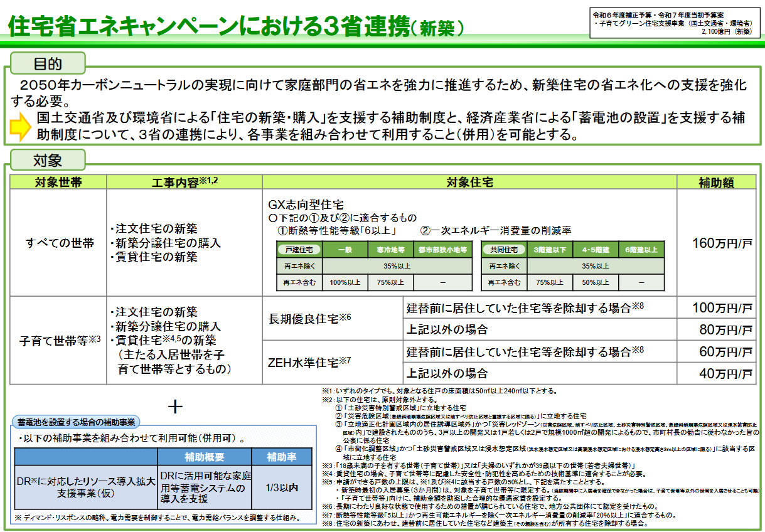
Task: Select the 80万円/戸 subsidy amount
Action: (x=726, y=329)
